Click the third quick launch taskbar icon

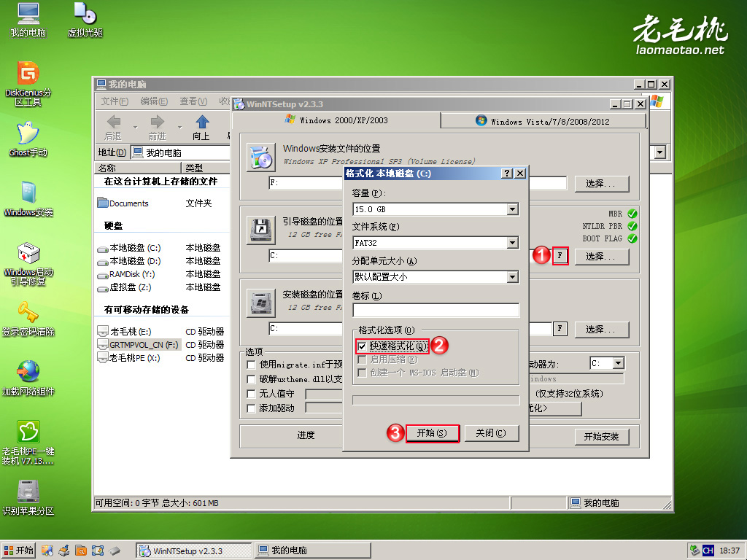pos(80,551)
